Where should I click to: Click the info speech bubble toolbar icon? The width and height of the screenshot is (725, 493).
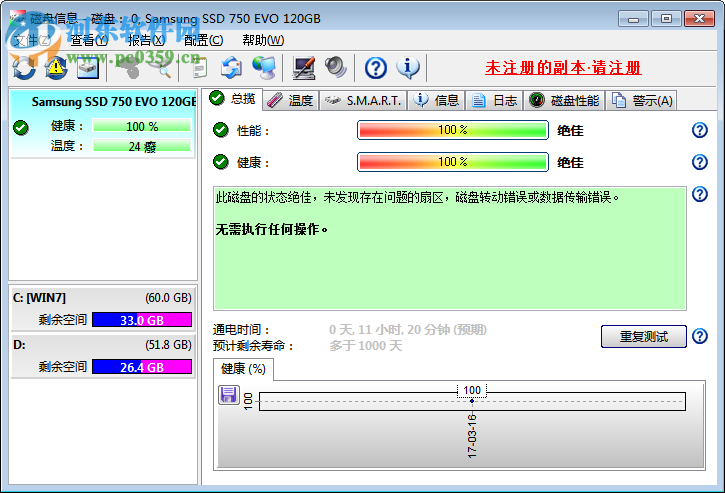pyautogui.click(x=408, y=68)
